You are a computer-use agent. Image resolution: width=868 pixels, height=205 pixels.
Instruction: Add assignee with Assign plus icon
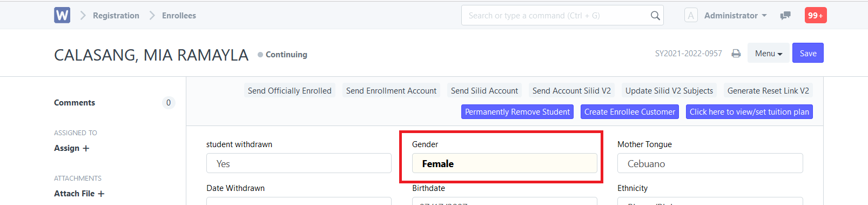click(x=86, y=148)
